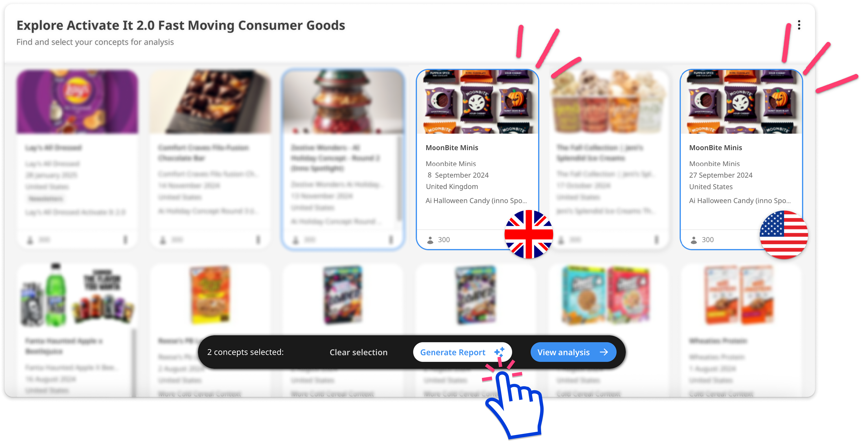This screenshot has width=868, height=442.
Task: Click Clear selection
Action: pos(358,352)
